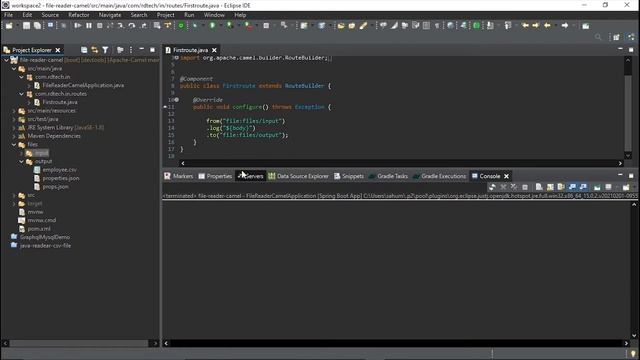Expand Maven Dependencies node
640x360 pixels.
tap(14, 136)
